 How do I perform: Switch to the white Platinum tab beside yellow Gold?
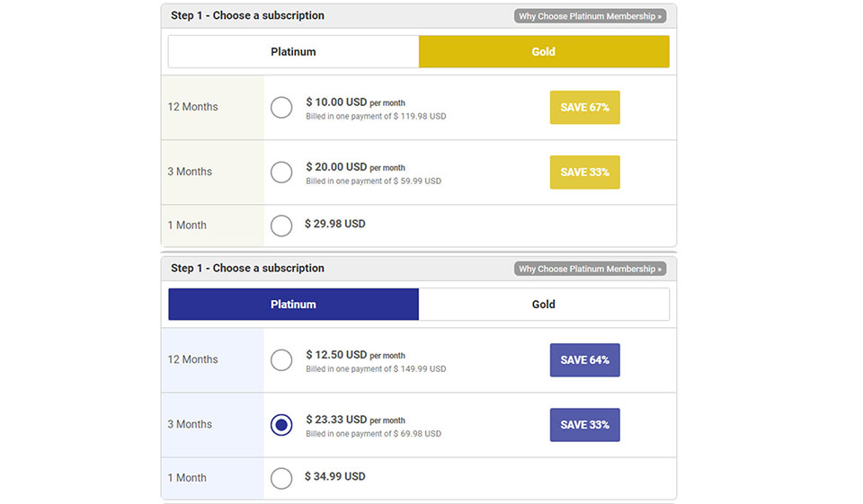tap(293, 52)
